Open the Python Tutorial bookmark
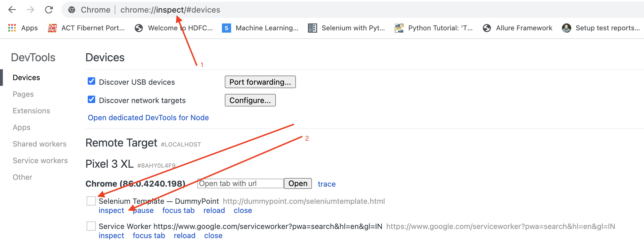644x249 pixels. 434,28
